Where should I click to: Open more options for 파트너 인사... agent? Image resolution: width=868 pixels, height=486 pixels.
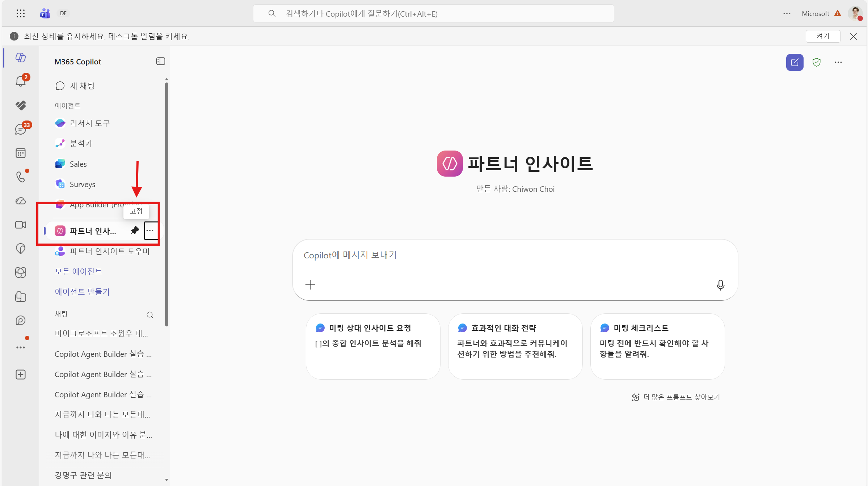coord(150,231)
